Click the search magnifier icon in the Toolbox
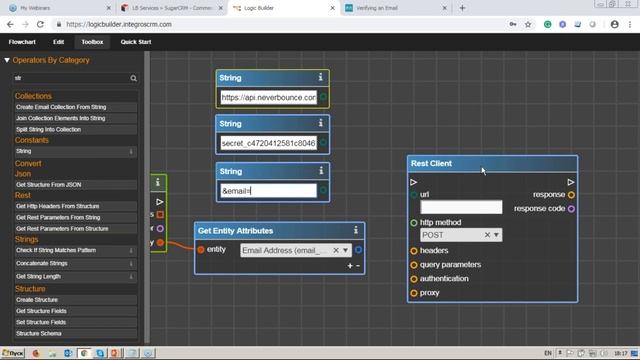Viewport: 640px width, 360px height. click(133, 78)
